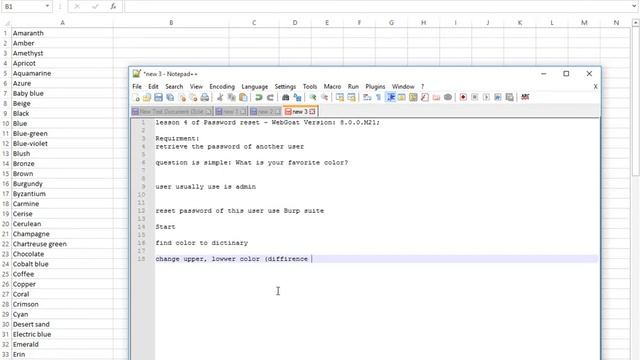This screenshot has width=640, height=360.
Task: Open the Edit menu
Action: pyautogui.click(x=153, y=87)
